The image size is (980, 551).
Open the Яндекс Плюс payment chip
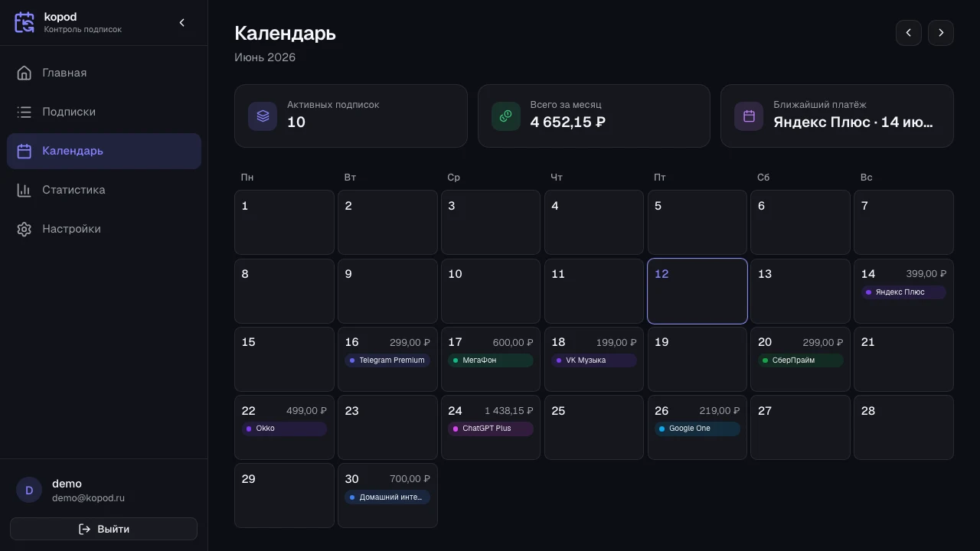click(x=903, y=292)
